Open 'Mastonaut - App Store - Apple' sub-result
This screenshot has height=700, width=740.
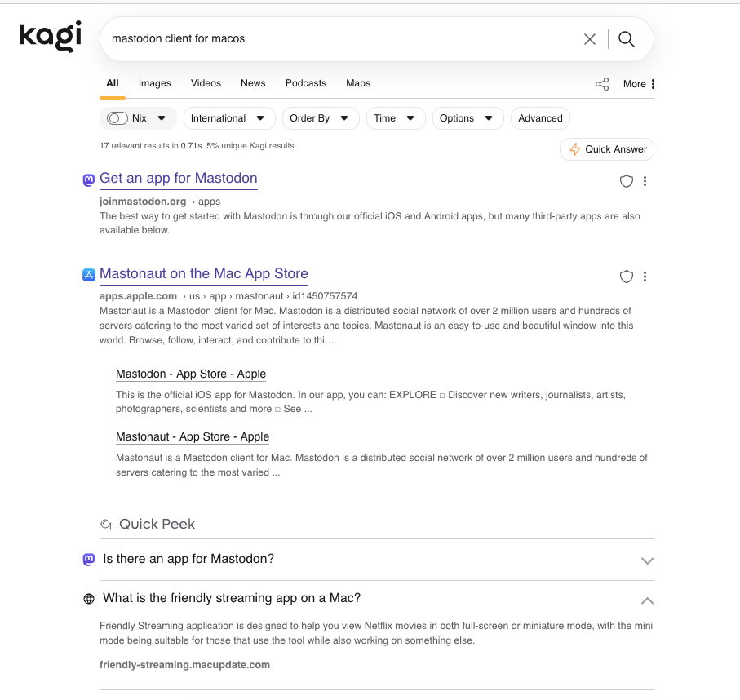pyautogui.click(x=193, y=437)
